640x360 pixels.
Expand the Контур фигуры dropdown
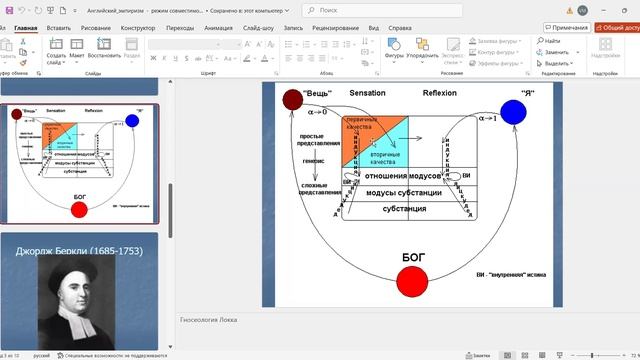coord(517,52)
